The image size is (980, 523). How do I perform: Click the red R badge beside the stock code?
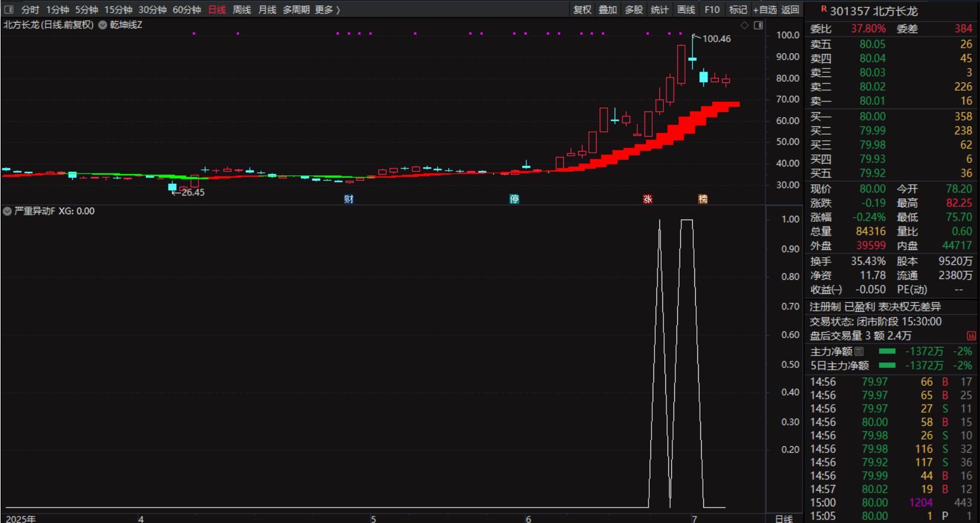coord(824,9)
